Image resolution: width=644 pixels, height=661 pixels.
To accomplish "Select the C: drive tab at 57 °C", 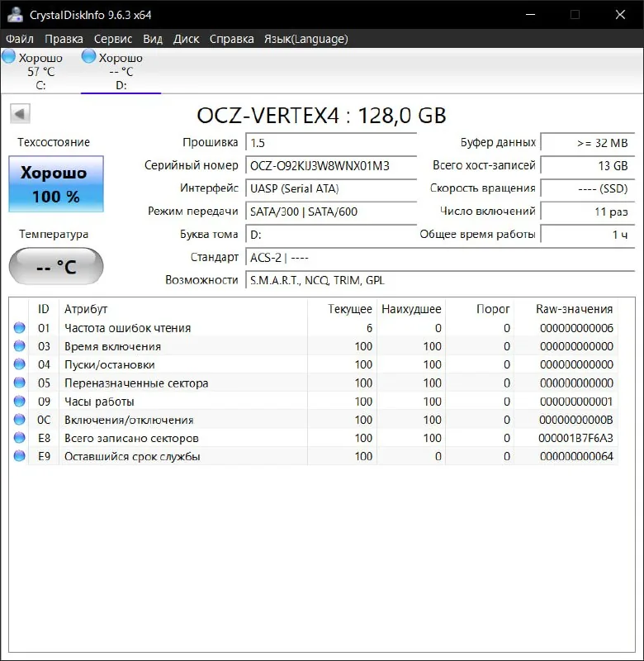I will pyautogui.click(x=40, y=71).
